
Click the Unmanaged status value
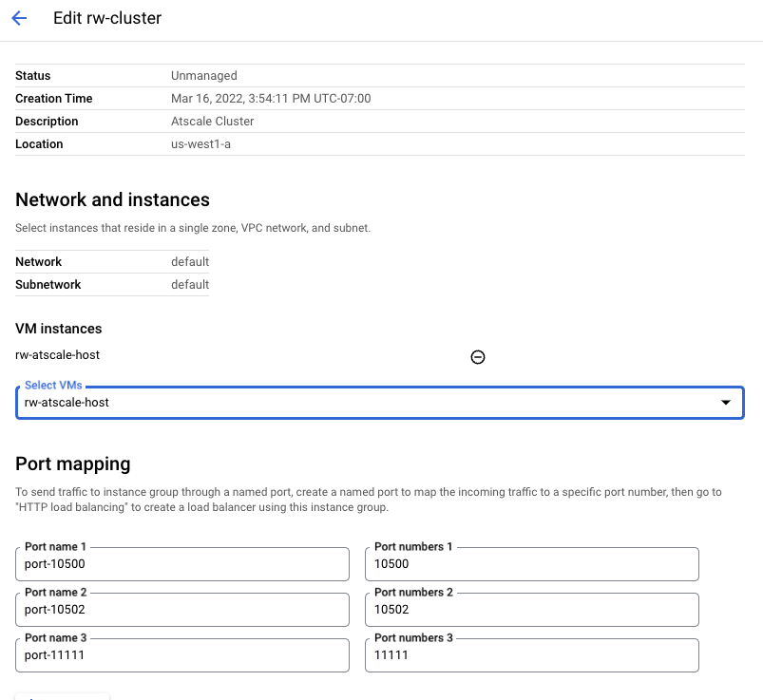point(204,75)
